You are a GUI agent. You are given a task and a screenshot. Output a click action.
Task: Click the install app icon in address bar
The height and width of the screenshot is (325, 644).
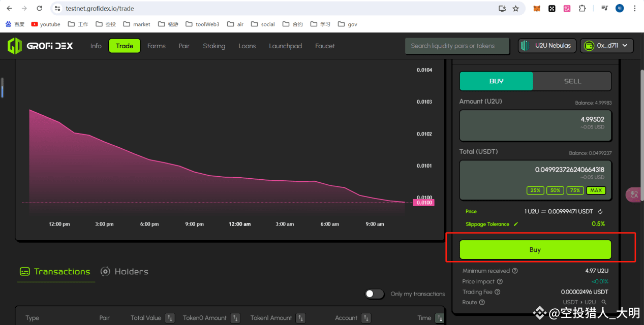pos(502,9)
